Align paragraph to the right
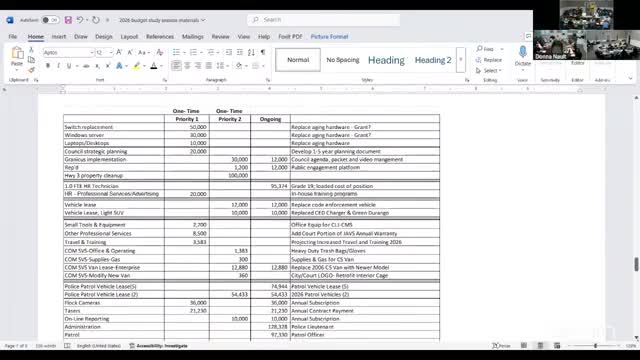Screen dimensions: 640x360 (198, 66)
